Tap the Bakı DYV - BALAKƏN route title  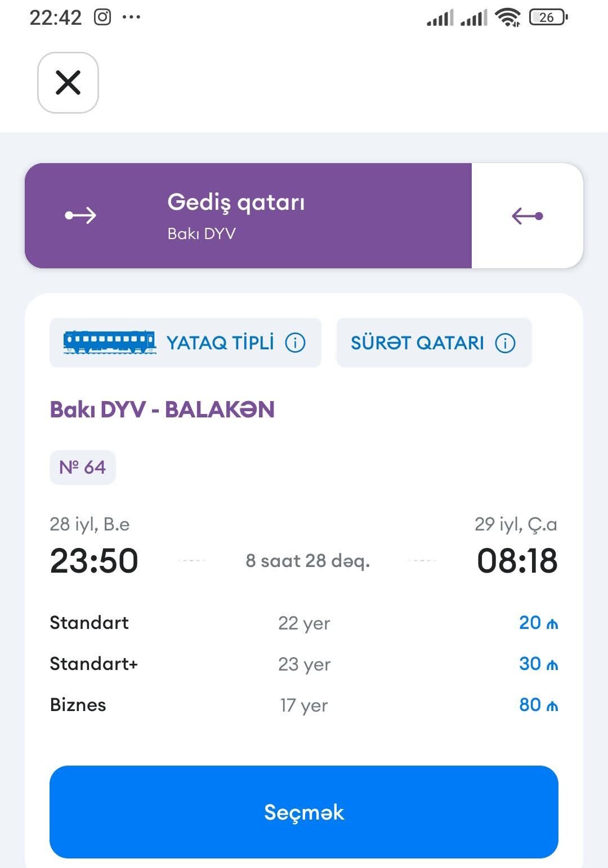tap(162, 410)
